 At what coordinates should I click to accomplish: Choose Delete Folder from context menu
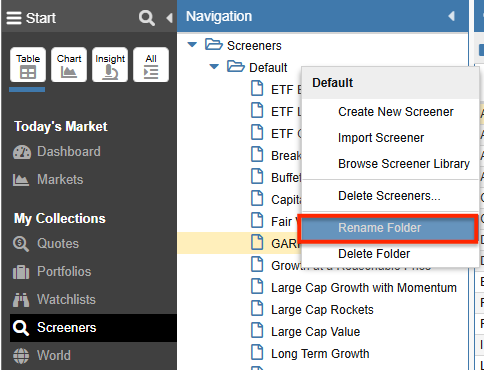coord(374,254)
